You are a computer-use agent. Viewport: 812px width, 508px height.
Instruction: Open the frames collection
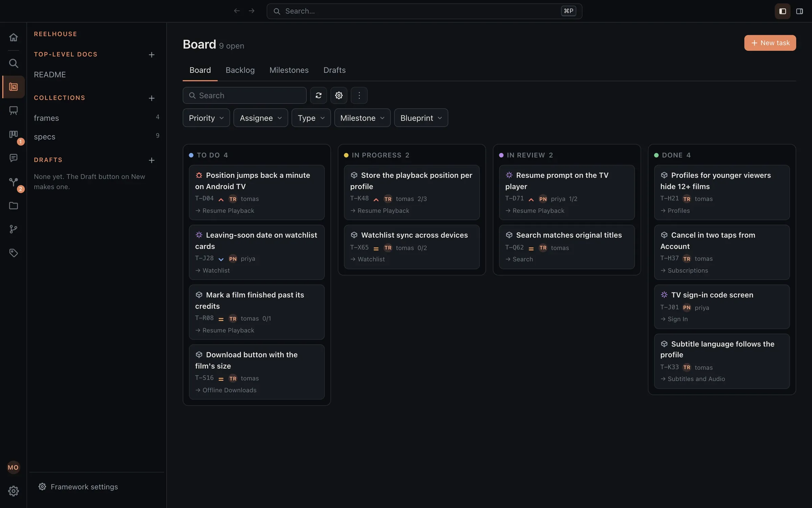(x=96, y=118)
